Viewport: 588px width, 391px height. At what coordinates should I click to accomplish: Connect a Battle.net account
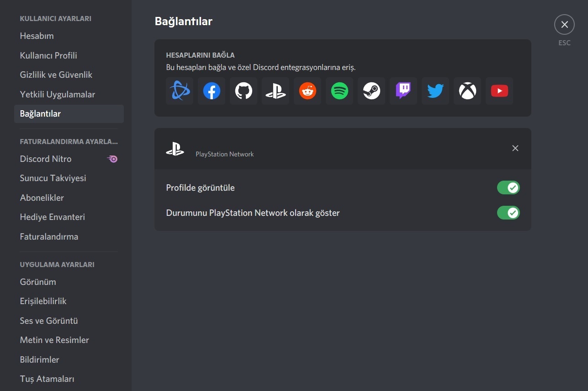pos(180,91)
